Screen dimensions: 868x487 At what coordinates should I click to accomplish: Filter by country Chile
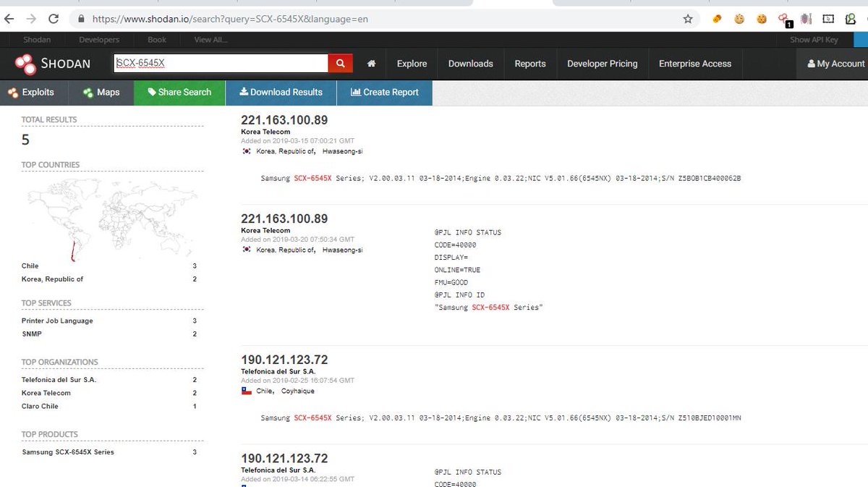tap(30, 266)
